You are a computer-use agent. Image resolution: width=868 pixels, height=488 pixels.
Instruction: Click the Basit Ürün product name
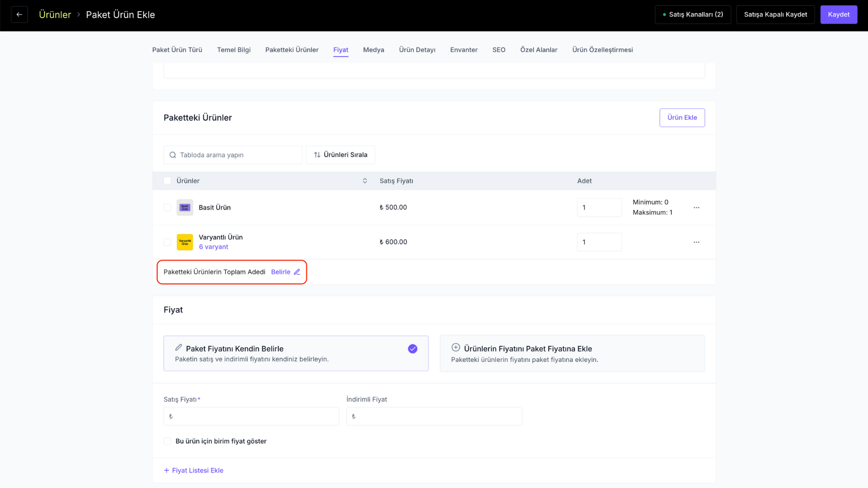click(x=215, y=207)
